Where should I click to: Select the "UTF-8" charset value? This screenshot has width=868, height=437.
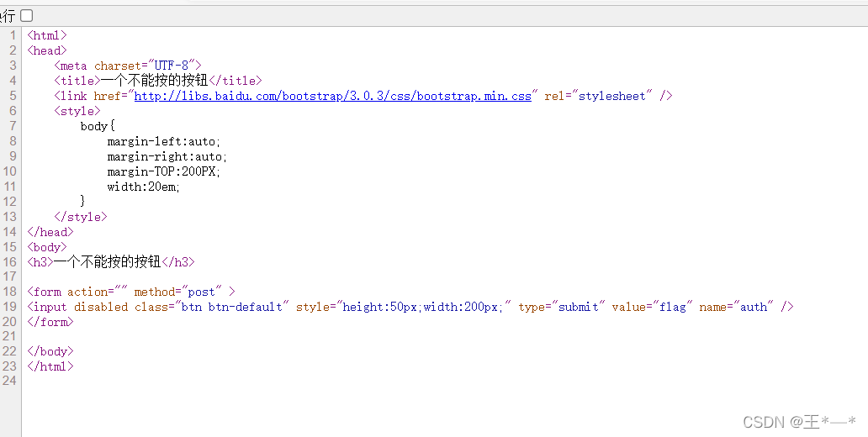(172, 66)
